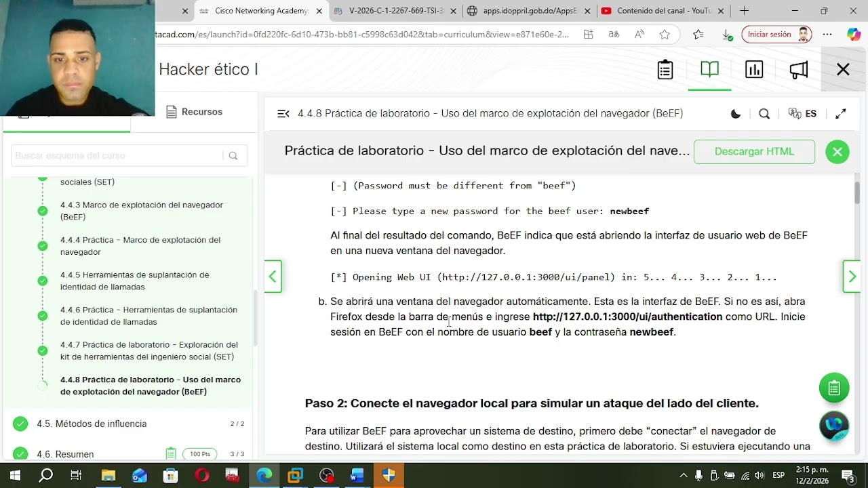Click the page vertical scrollbar thumb
The height and width of the screenshot is (488, 868).
point(857,192)
